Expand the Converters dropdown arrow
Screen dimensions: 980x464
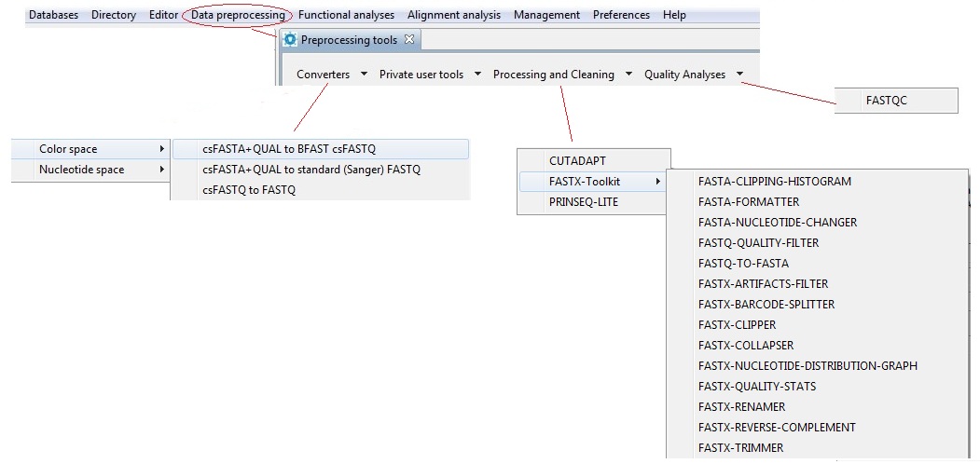point(364,75)
